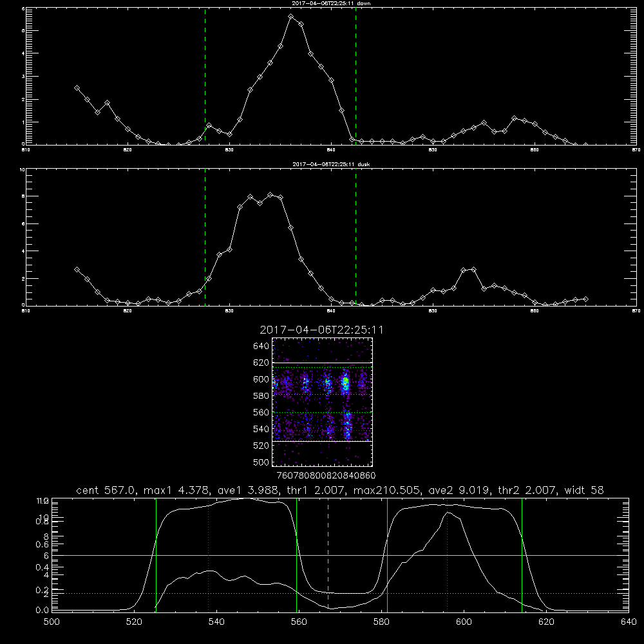The image size is (644, 644).
Task: Click the '640' y-axis label beside the image
Action: [261, 346]
